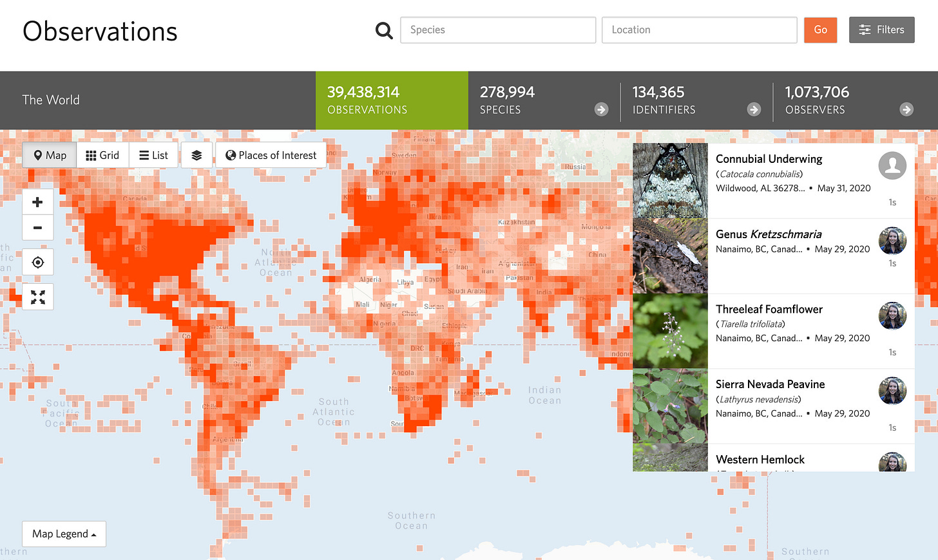Screen dimensions: 938x560
Task: Click the search magnifier icon
Action: pyautogui.click(x=383, y=30)
